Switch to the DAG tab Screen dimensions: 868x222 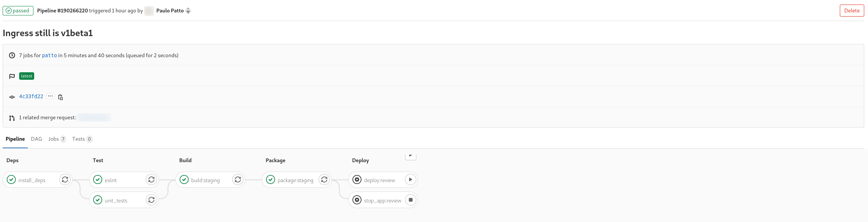click(36, 139)
